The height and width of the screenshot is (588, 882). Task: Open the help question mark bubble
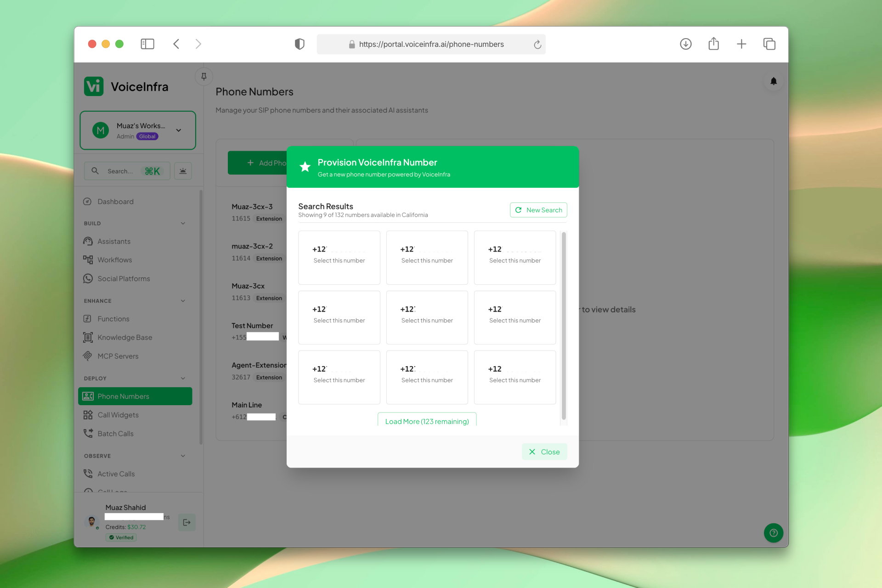click(x=774, y=533)
